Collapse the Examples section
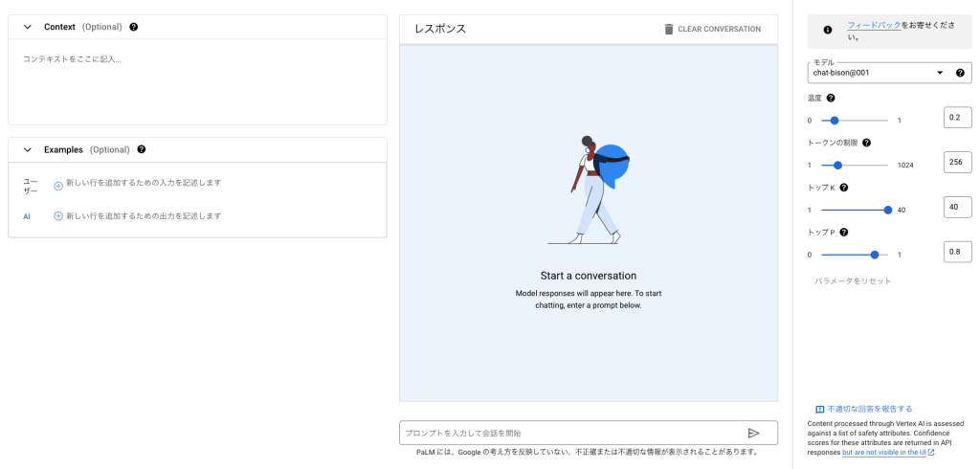Screen dimensions: 980x469 (x=27, y=149)
